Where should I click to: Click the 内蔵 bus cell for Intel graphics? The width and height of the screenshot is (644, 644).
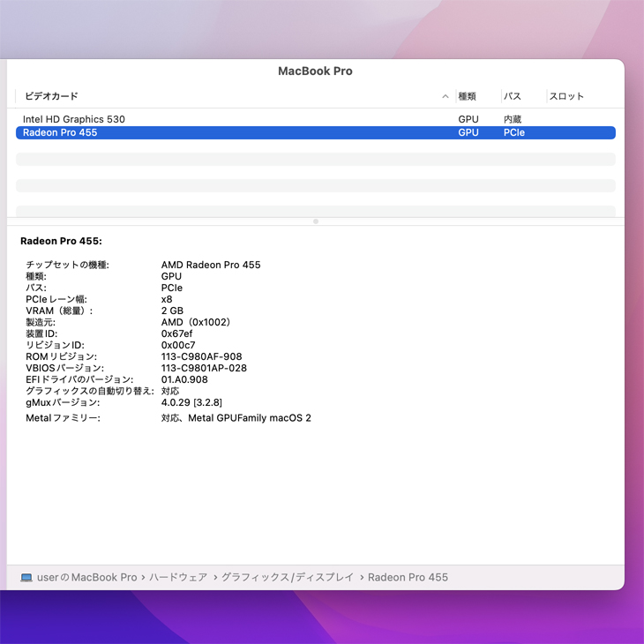pos(513,119)
